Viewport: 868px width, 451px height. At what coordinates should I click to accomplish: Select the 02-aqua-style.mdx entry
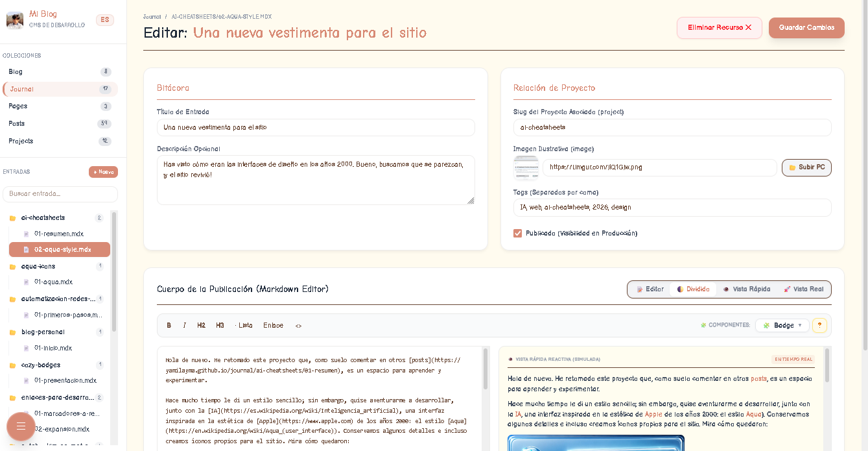(60, 249)
